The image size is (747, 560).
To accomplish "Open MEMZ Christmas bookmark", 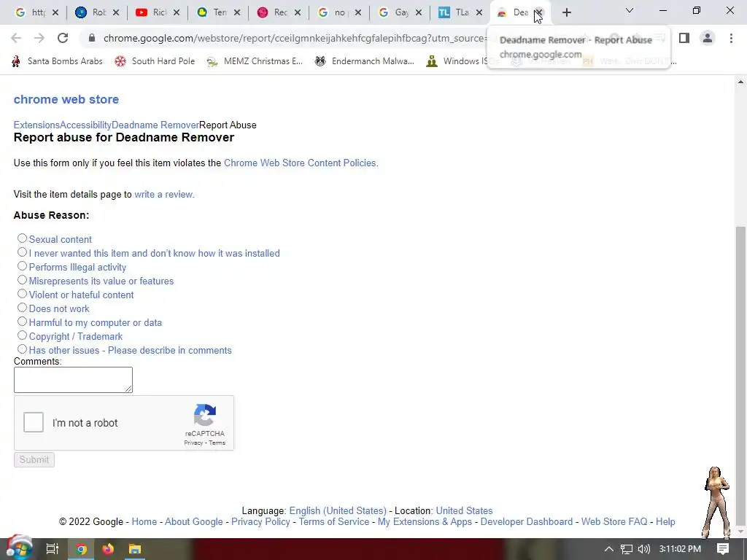I will tap(255, 61).
